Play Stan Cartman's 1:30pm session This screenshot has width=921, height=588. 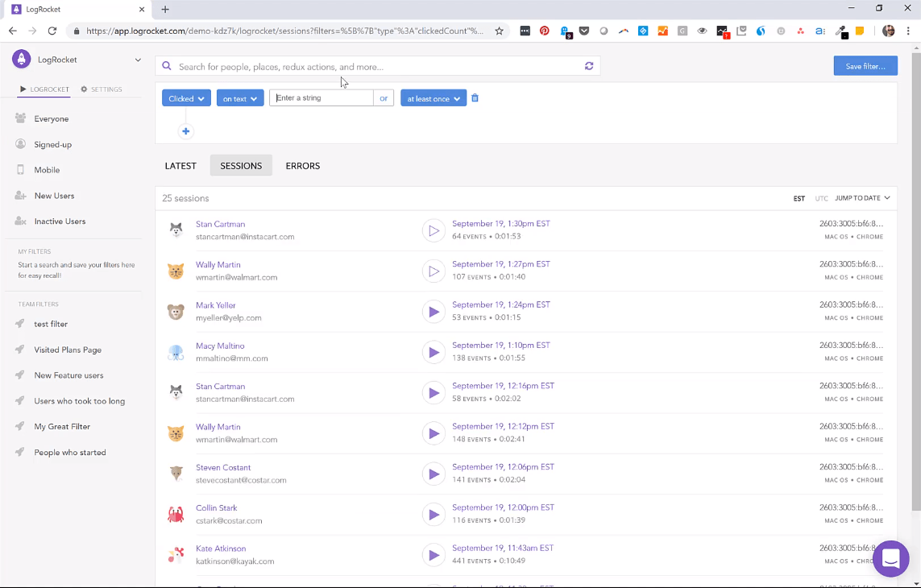[434, 231]
